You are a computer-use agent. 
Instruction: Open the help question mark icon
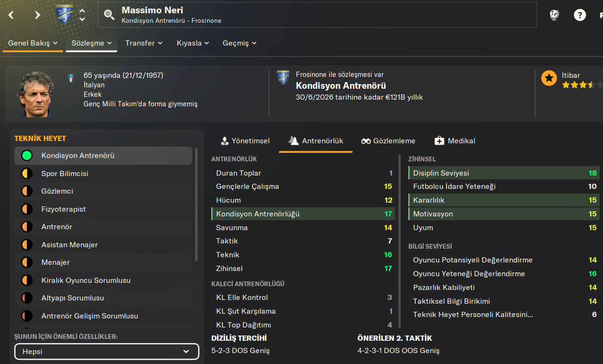[580, 15]
